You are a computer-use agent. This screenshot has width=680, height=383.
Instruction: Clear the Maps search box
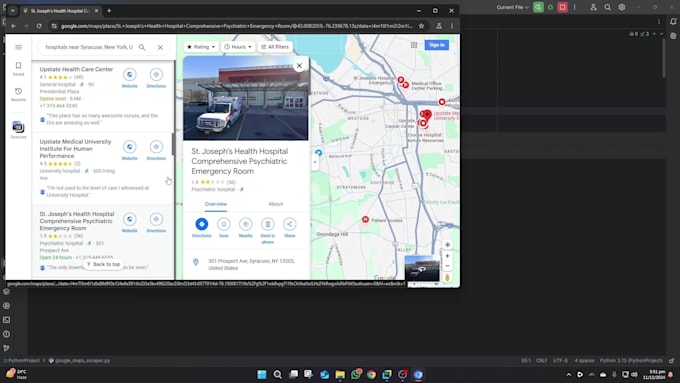160,47
